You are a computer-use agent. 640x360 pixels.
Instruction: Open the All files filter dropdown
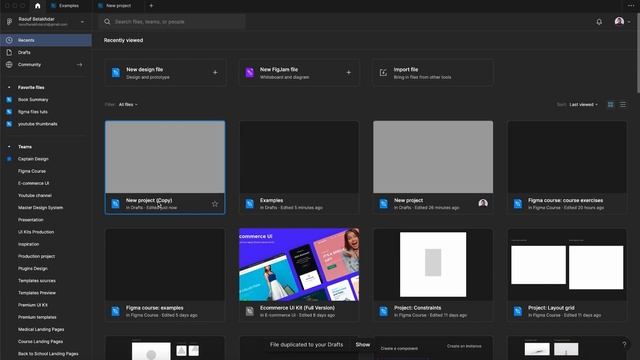128,105
